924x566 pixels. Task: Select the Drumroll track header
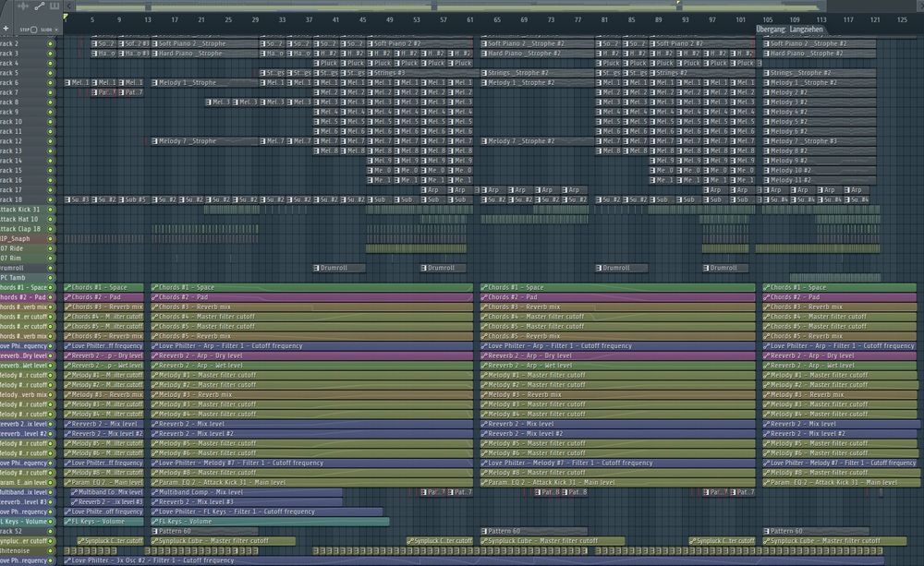[x=18, y=268]
